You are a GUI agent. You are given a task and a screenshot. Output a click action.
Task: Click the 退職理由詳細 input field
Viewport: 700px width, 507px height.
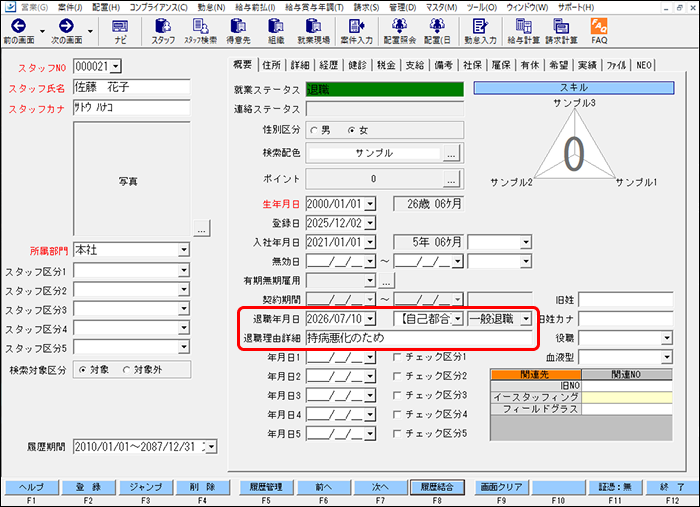(x=419, y=338)
